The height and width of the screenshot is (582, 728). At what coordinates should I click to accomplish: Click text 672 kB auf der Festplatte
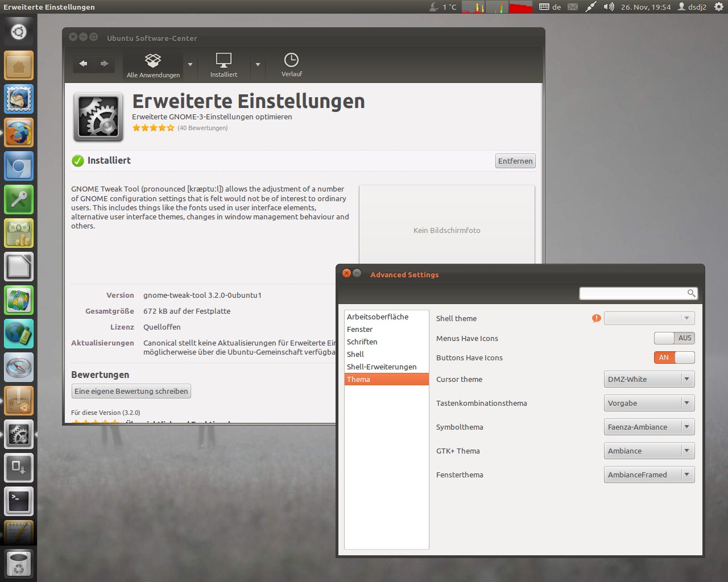pos(187,311)
